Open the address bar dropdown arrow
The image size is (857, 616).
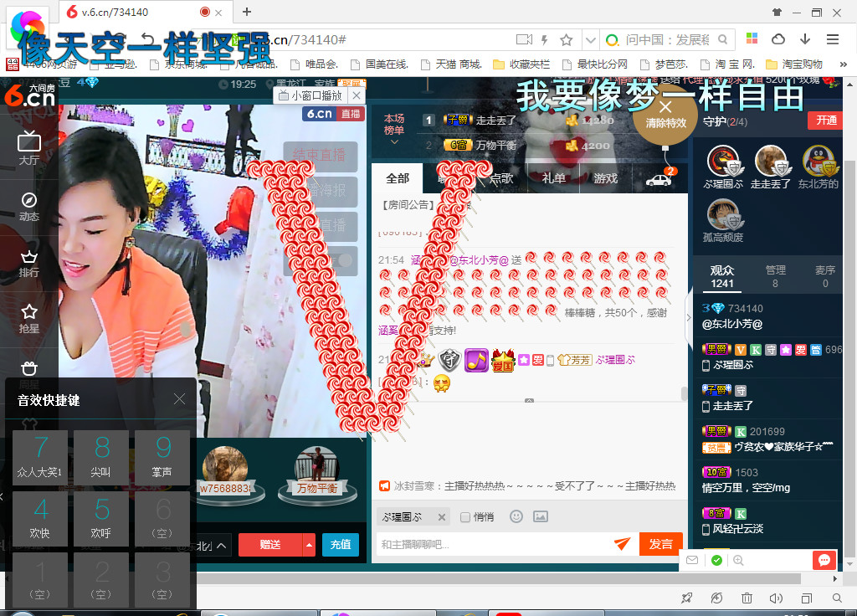coord(590,40)
